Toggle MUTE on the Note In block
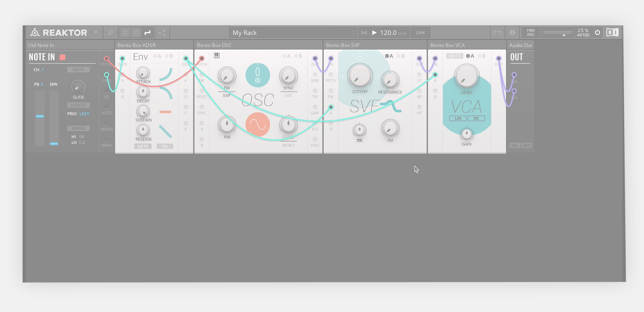The width and height of the screenshot is (644, 312). (78, 70)
